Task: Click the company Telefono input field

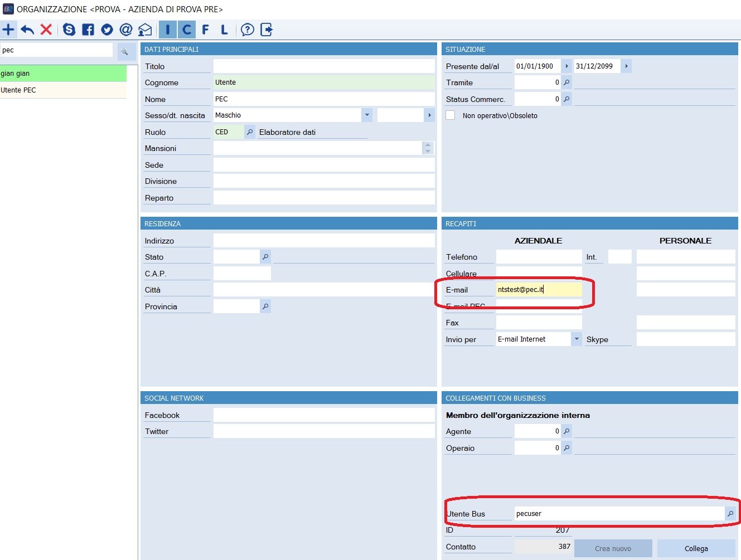Action: [539, 257]
